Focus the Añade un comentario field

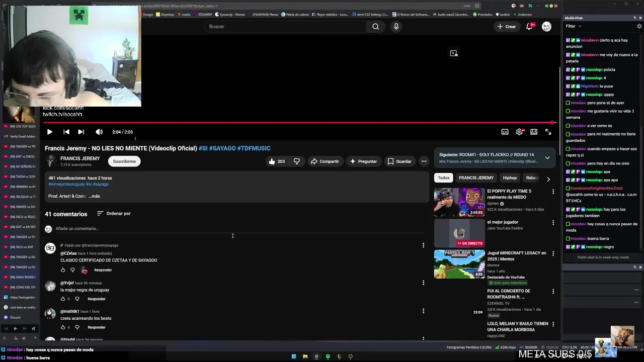tap(239, 229)
